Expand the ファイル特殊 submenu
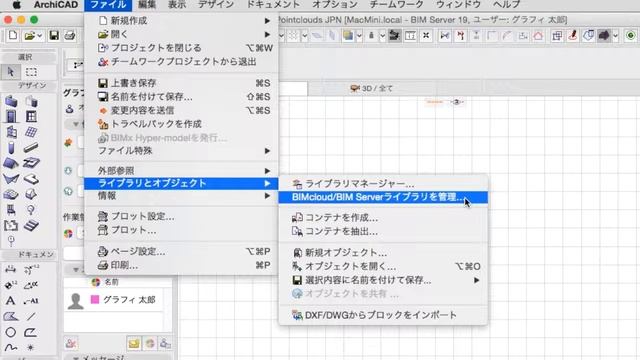Viewport: 640px width, 360px height. pos(181,151)
